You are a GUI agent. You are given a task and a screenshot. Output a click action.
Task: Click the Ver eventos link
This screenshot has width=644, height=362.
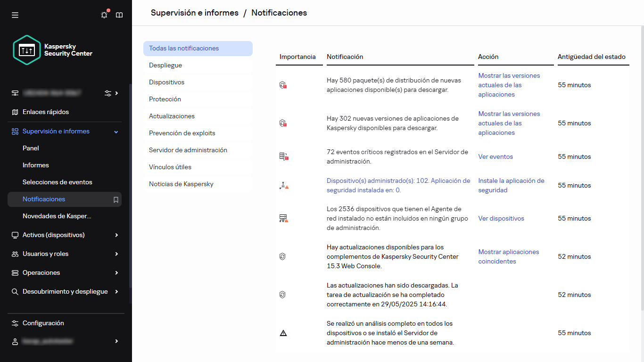(495, 157)
